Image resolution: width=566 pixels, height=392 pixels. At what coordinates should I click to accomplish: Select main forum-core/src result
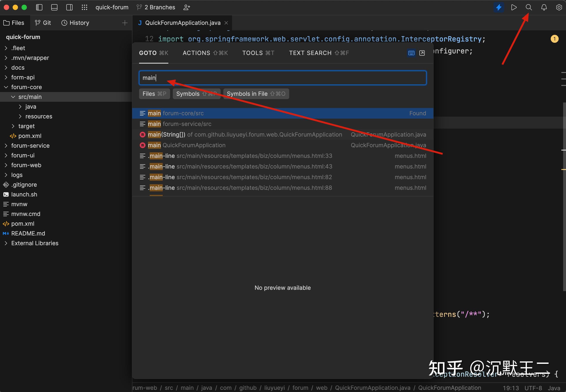click(283, 113)
